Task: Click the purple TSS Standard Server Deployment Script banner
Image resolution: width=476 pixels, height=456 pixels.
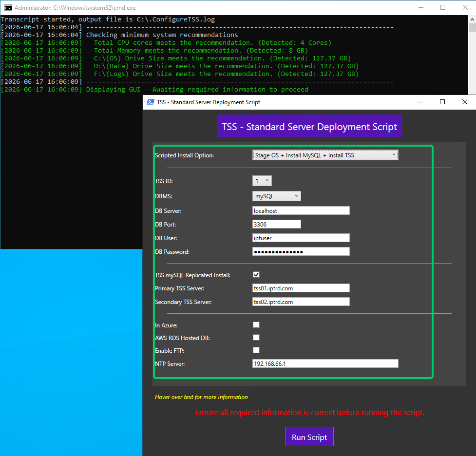Action: pos(309,126)
